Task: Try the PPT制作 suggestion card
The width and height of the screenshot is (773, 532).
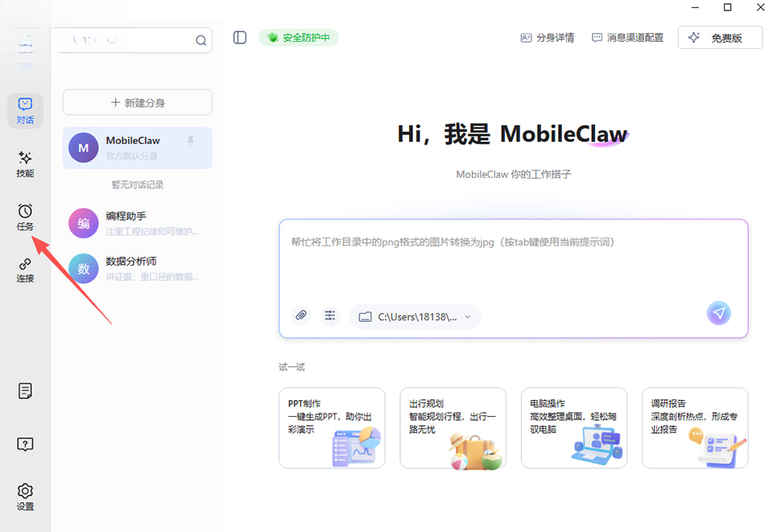Action: point(332,427)
